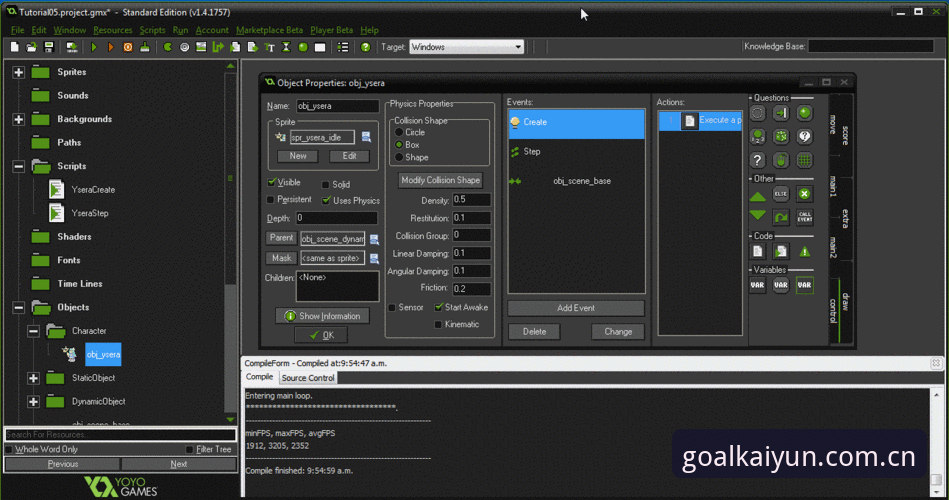Toggle the Visible checkbox
The image size is (949, 500).
272,182
